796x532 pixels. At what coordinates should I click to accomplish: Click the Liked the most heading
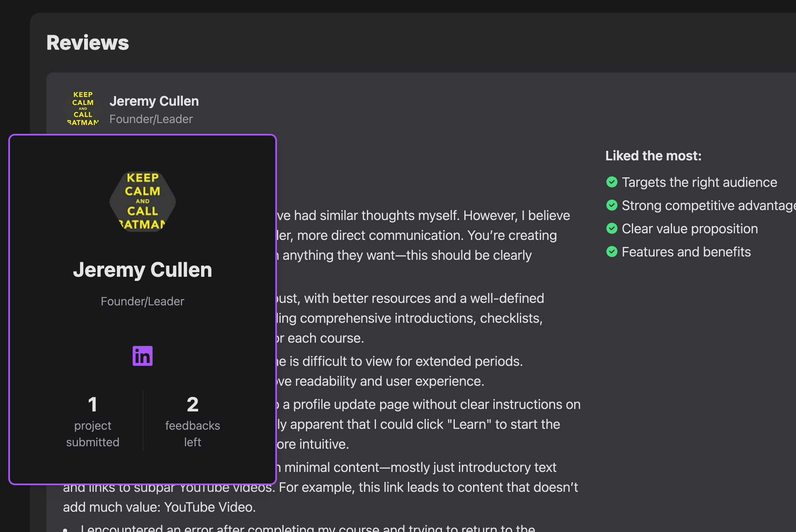(x=653, y=156)
